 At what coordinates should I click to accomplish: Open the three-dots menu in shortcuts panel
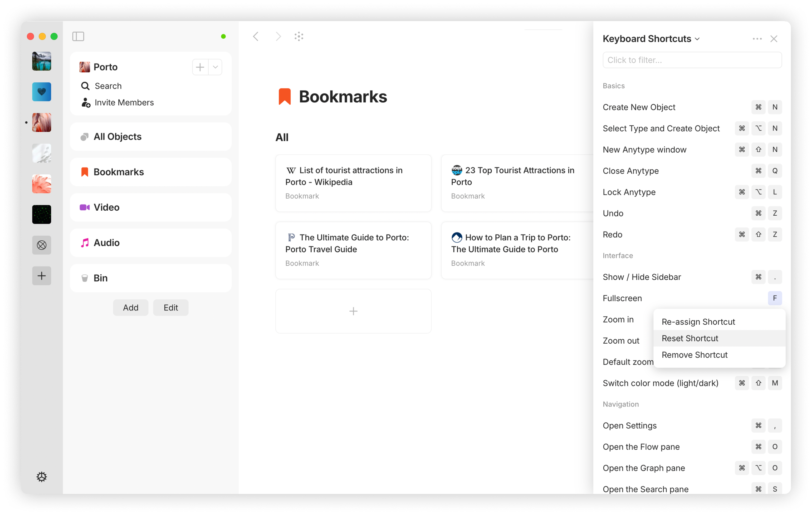(x=757, y=39)
